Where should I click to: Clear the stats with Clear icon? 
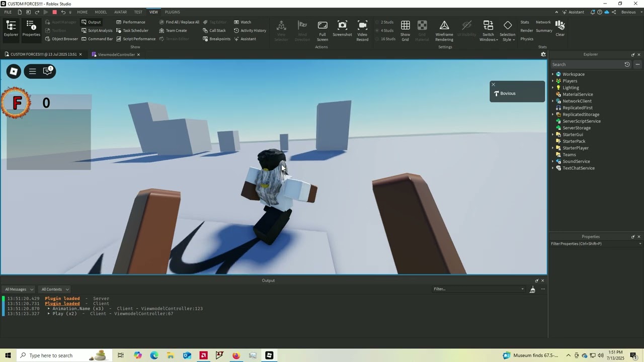tap(560, 28)
